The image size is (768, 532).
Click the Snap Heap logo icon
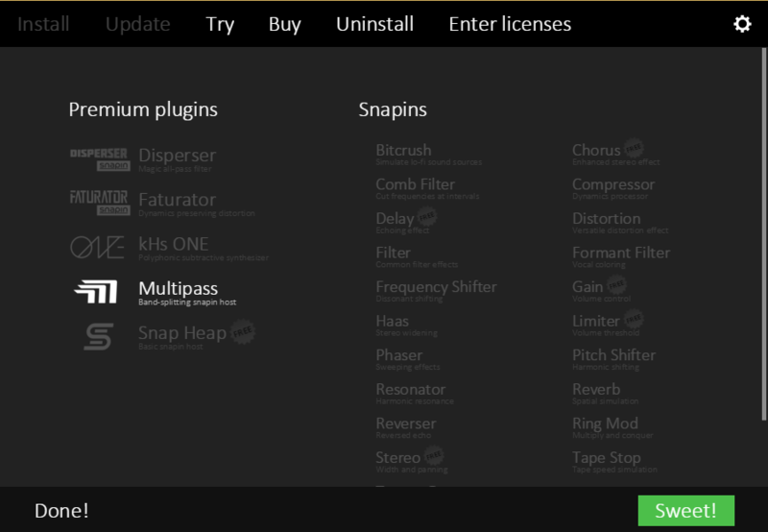click(98, 336)
